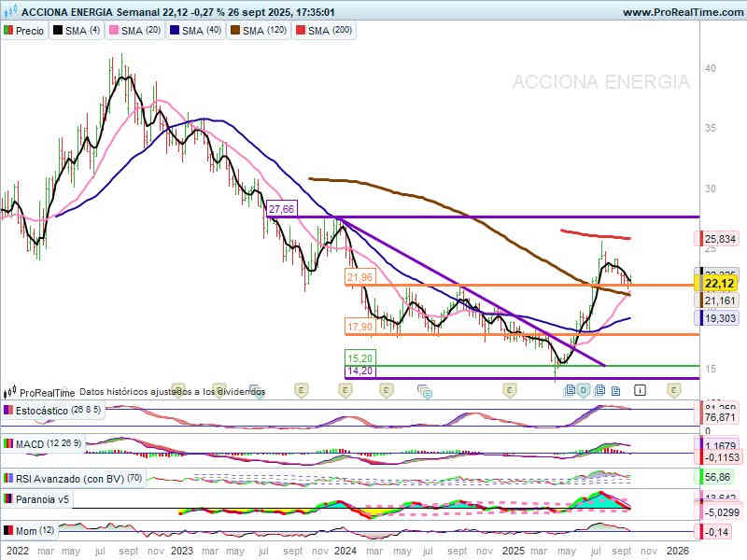This screenshot has width=747, height=560.
Task: Open the news bubble icon near June 2023
Action: pos(256,391)
